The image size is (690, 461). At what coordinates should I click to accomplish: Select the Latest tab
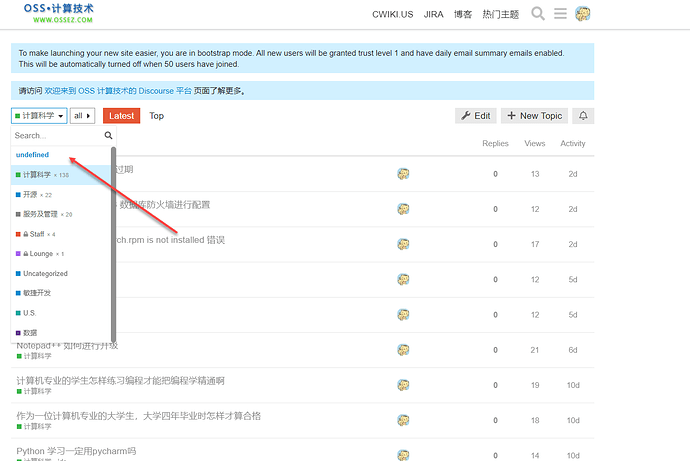point(121,116)
